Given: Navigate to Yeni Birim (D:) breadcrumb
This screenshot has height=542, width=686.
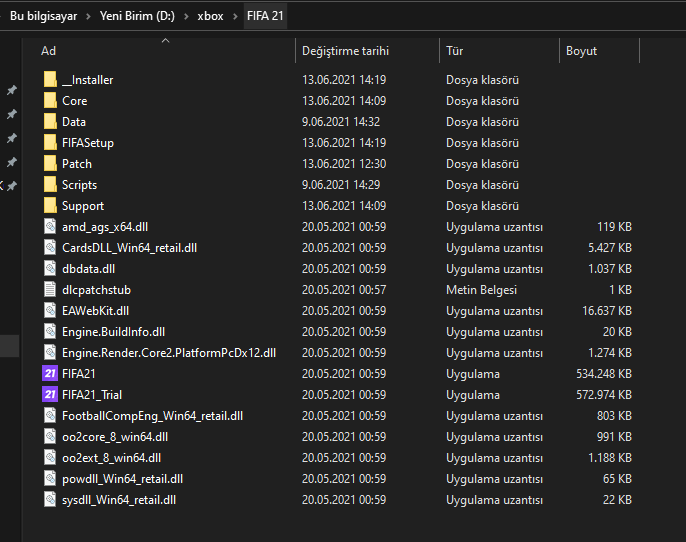Looking at the screenshot, I should click(137, 16).
